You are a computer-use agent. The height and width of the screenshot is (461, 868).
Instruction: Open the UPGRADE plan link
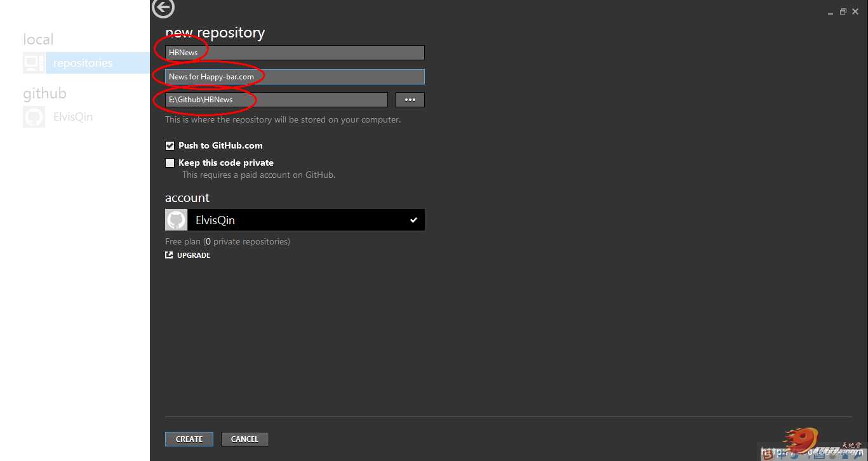coord(194,255)
